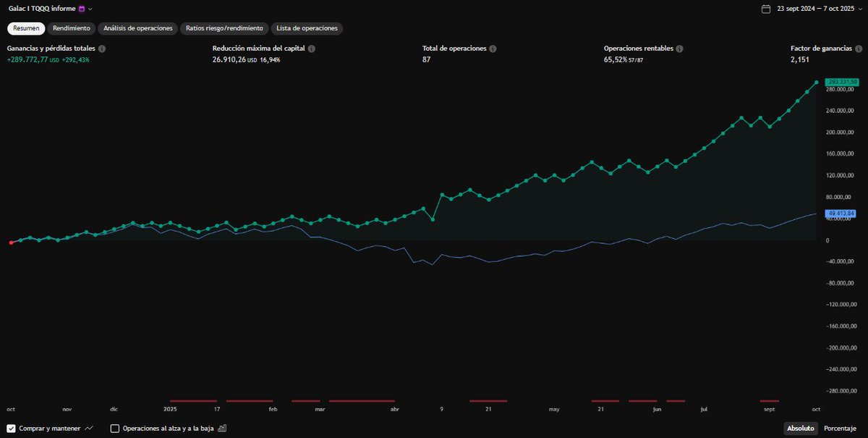Viewport: 868px width, 438px height.
Task: Open the Resumen tab
Action: click(x=27, y=28)
